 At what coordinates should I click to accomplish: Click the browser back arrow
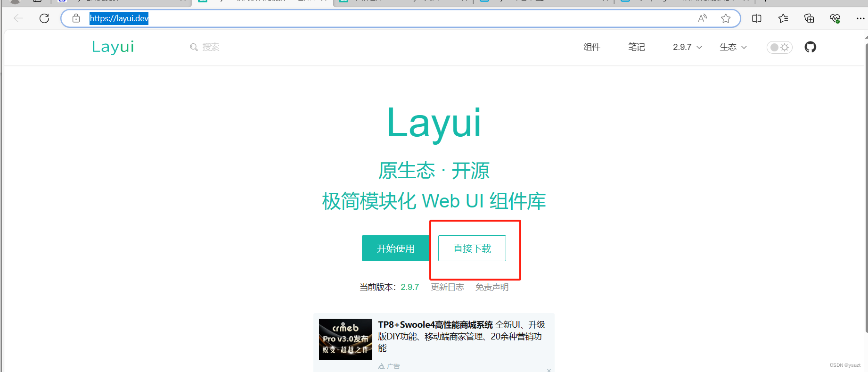coord(18,18)
